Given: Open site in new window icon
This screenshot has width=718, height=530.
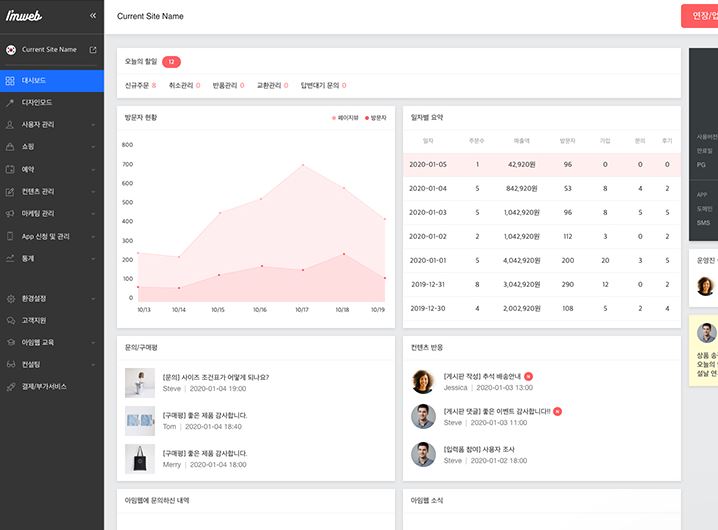Looking at the screenshot, I should coord(93,49).
